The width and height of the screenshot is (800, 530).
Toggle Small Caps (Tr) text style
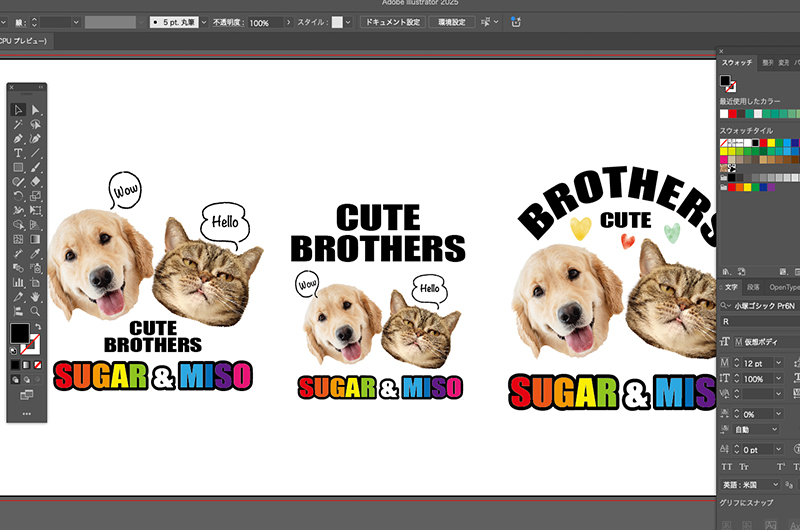tap(746, 467)
